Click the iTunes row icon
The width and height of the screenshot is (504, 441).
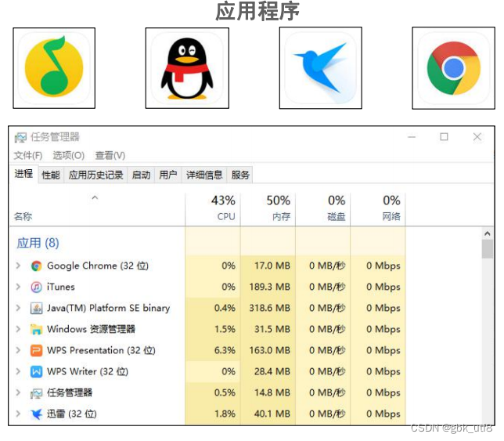[x=36, y=287]
